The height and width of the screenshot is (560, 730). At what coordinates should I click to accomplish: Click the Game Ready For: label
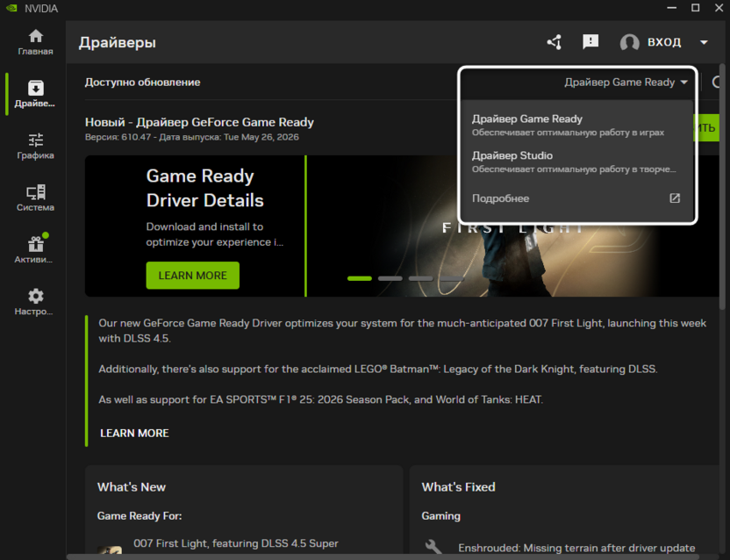(140, 516)
